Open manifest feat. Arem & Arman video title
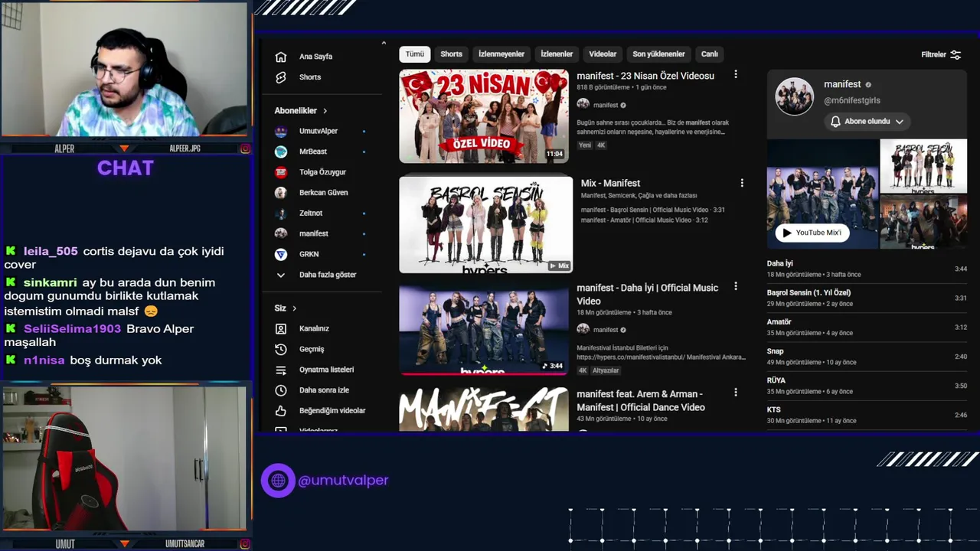980x551 pixels. tap(641, 401)
